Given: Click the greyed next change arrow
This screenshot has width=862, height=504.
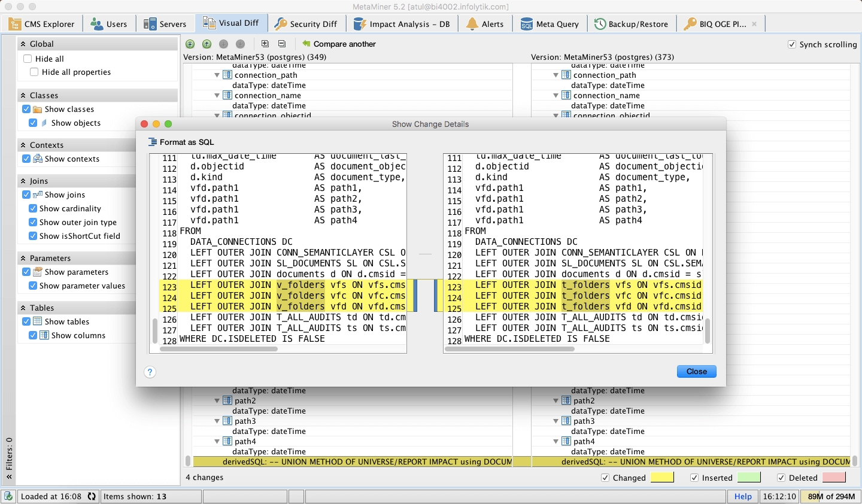Looking at the screenshot, I should pos(223,44).
